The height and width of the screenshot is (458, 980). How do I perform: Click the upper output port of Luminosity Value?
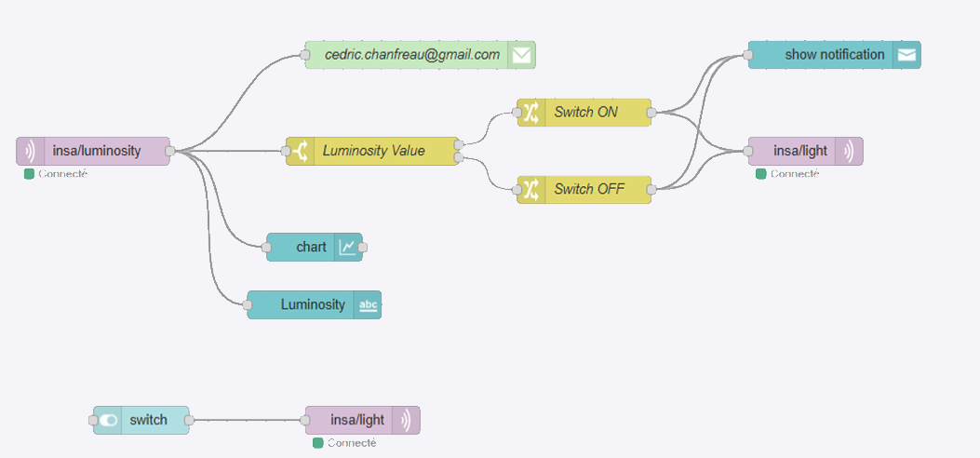459,144
